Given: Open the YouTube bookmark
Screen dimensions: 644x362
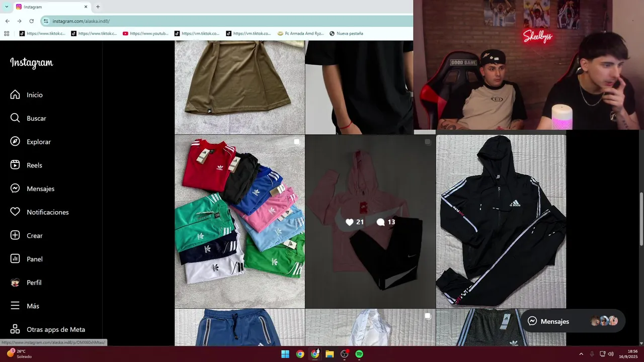Looking at the screenshot, I should point(146,34).
